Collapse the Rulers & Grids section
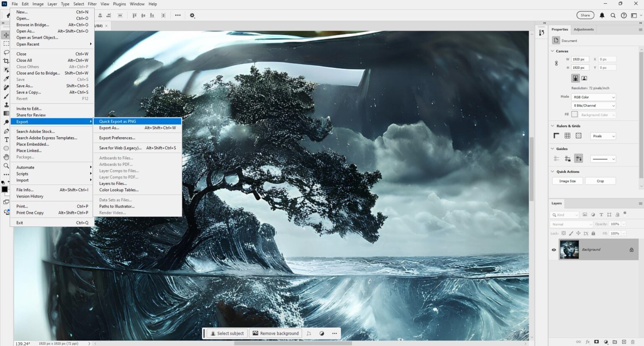Image resolution: width=644 pixels, height=346 pixels. (x=553, y=126)
